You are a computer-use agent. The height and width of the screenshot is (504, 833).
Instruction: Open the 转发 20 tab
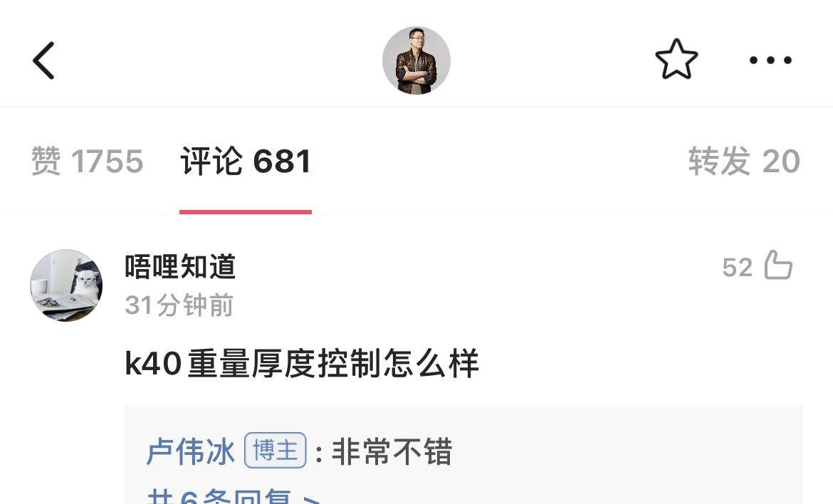coord(744,161)
